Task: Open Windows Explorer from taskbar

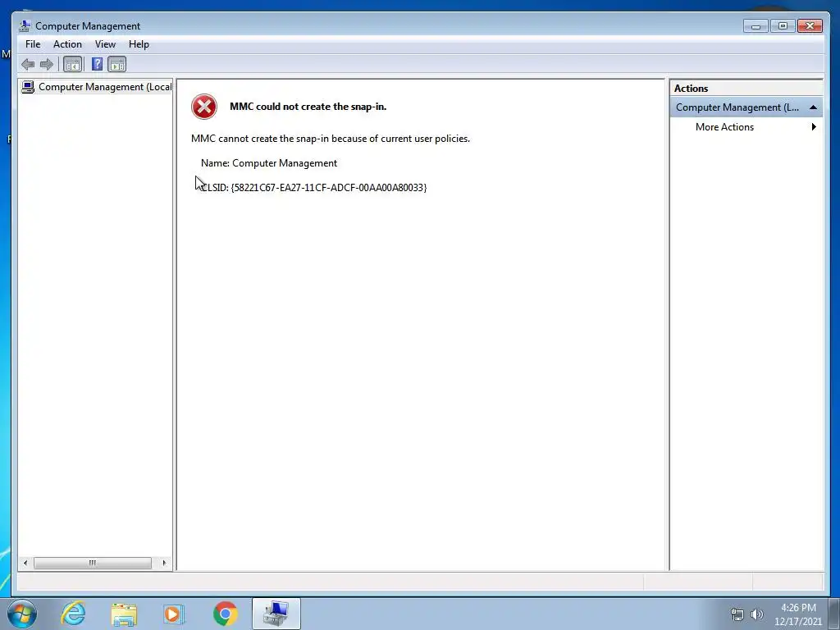Action: [124, 614]
